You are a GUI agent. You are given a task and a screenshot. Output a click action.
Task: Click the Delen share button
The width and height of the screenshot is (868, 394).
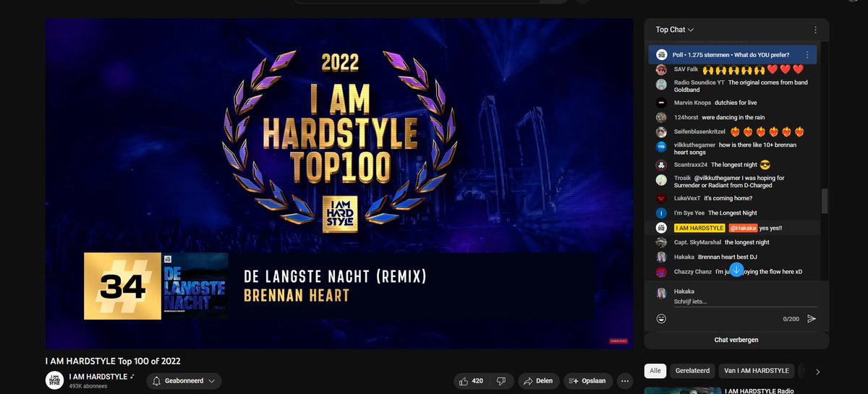coord(538,381)
